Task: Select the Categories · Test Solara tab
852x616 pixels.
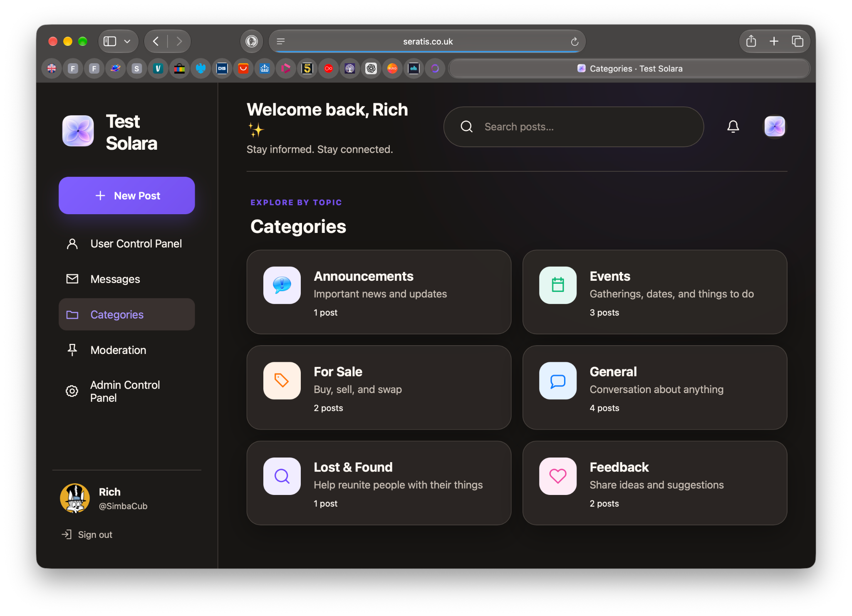Action: [630, 68]
